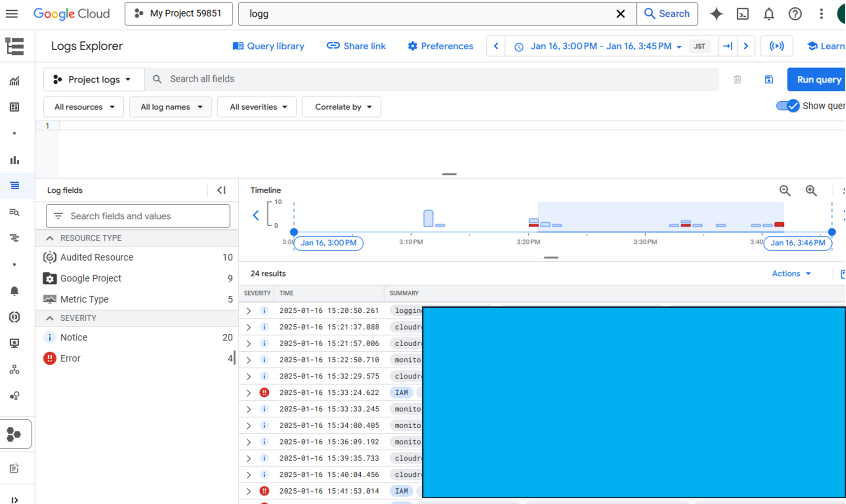Open the All log names dropdown
This screenshot has width=846, height=504.
(171, 107)
